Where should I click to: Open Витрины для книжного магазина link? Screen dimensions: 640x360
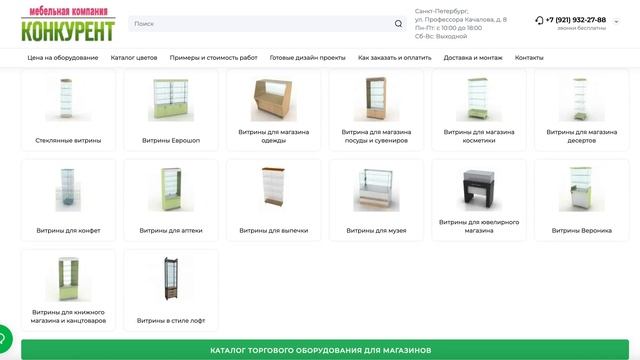[68, 316]
